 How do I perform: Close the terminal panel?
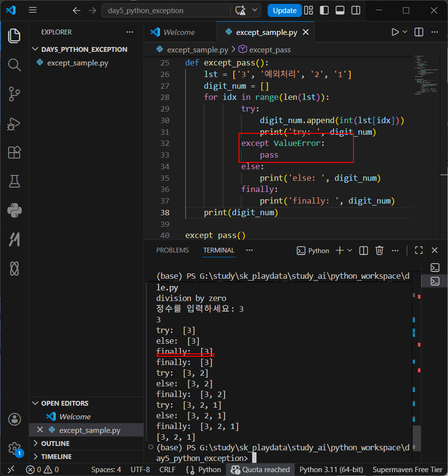[434, 251]
